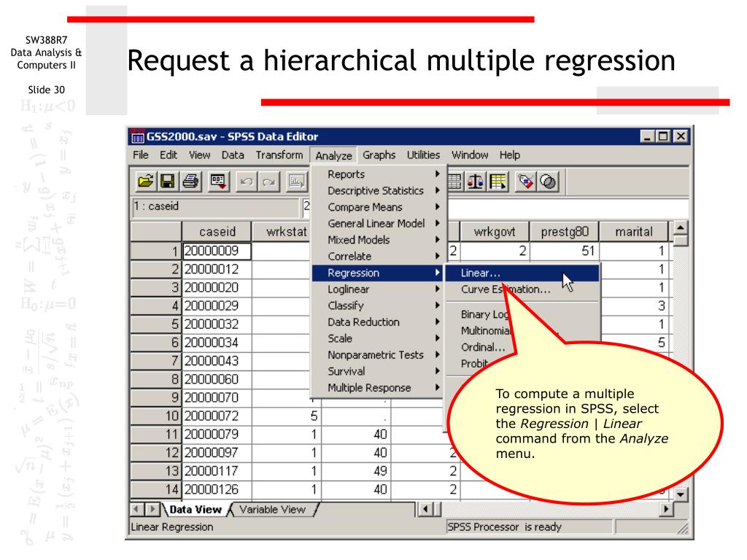Image resolution: width=747 pixels, height=560 pixels.
Task: Click the Undo toolbar icon
Action: 247,182
